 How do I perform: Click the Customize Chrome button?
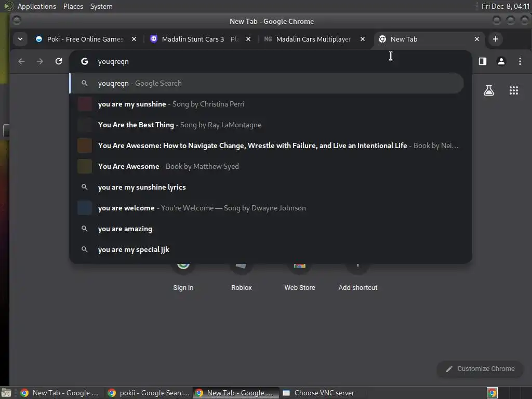(x=480, y=369)
